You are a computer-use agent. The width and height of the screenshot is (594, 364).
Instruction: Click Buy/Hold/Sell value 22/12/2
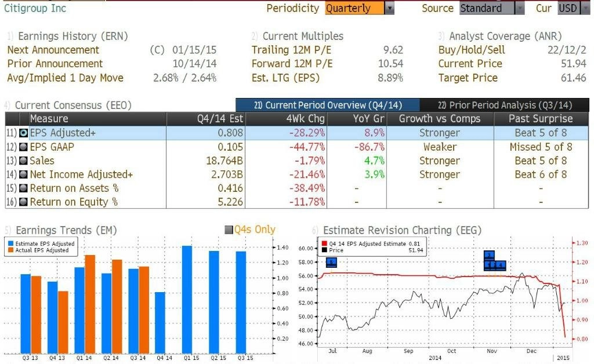(x=567, y=50)
